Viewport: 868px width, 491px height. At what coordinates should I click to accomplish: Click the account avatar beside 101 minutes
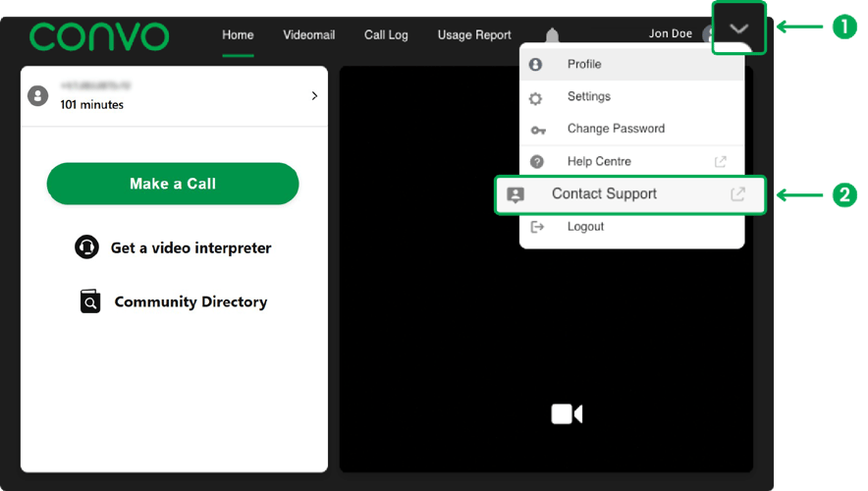pyautogui.click(x=37, y=95)
